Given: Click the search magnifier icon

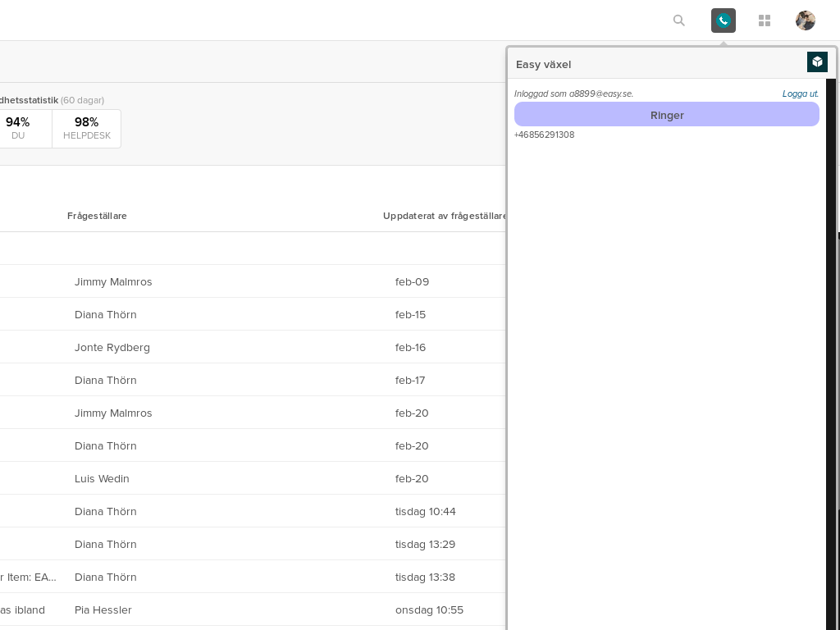Looking at the screenshot, I should coord(678,21).
